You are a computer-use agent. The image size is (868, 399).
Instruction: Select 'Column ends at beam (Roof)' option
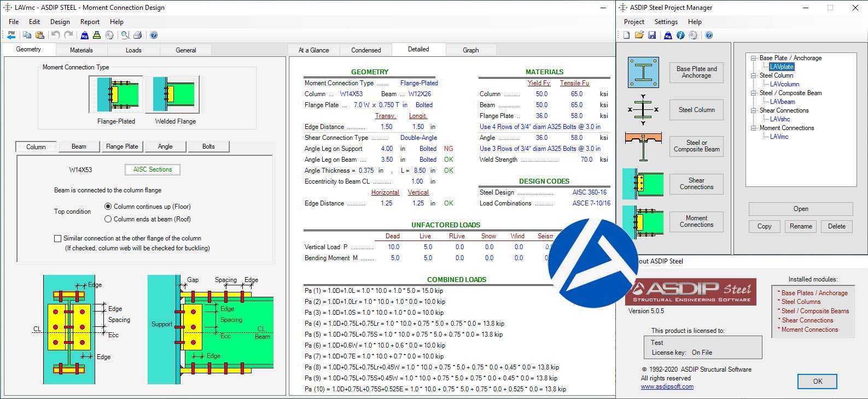tap(108, 219)
